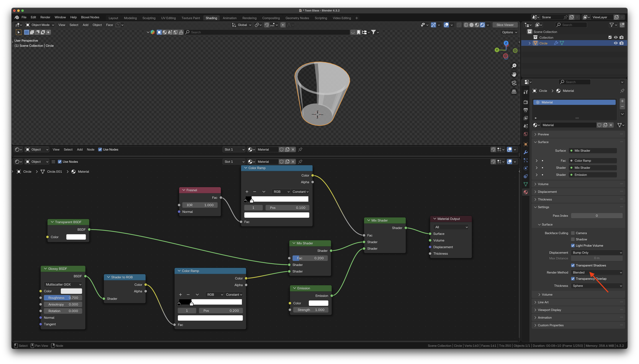
Task: Open the Object Data properties tab
Action: (526, 184)
